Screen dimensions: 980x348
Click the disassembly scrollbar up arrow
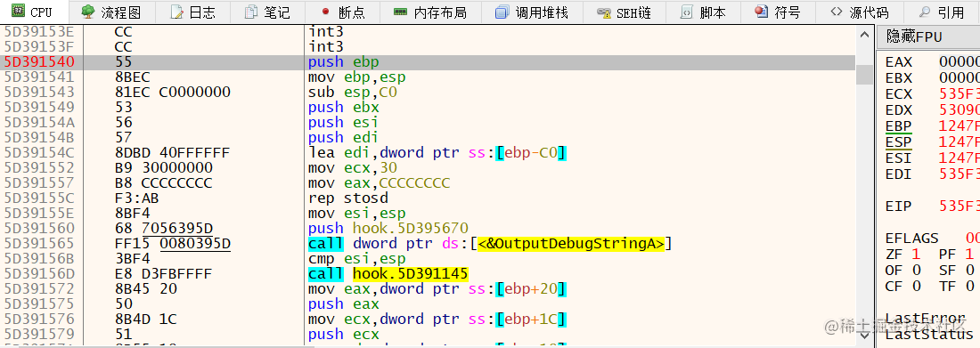[864, 34]
